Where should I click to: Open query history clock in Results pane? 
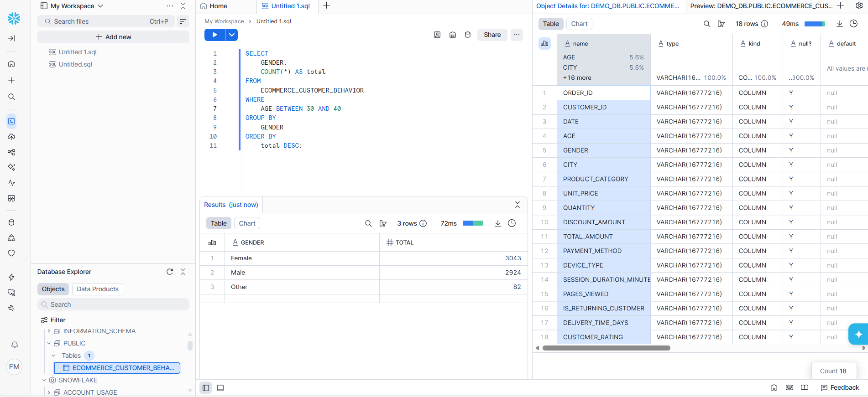512,223
